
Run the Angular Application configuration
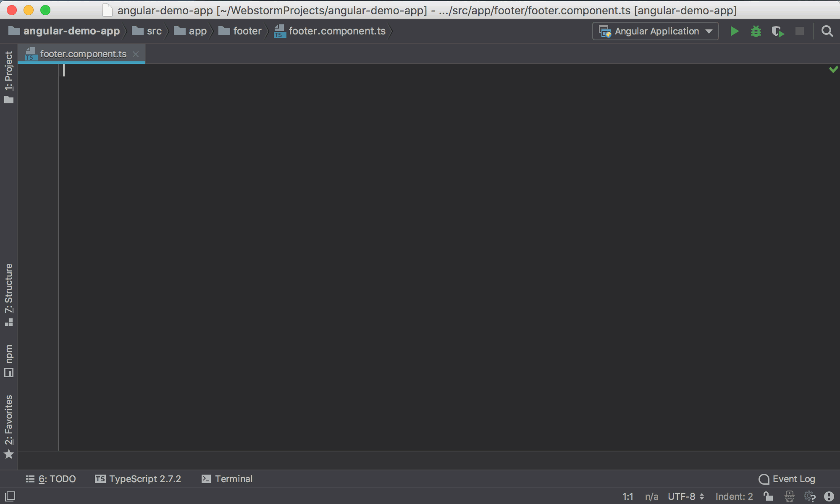pos(734,31)
